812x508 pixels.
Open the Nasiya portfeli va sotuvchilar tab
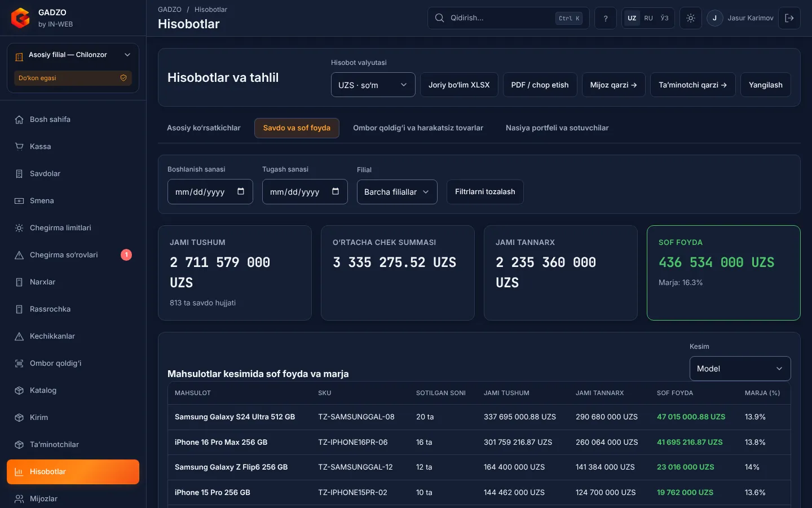click(x=557, y=128)
